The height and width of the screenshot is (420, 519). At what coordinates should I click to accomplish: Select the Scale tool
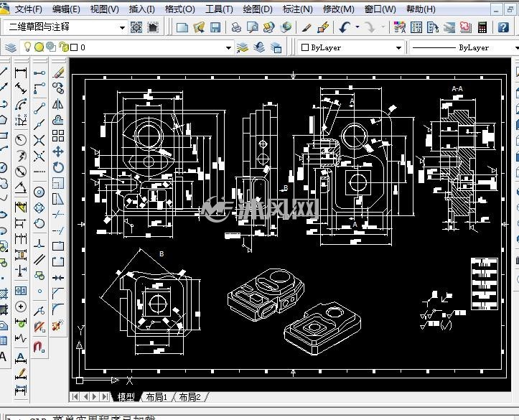58,183
